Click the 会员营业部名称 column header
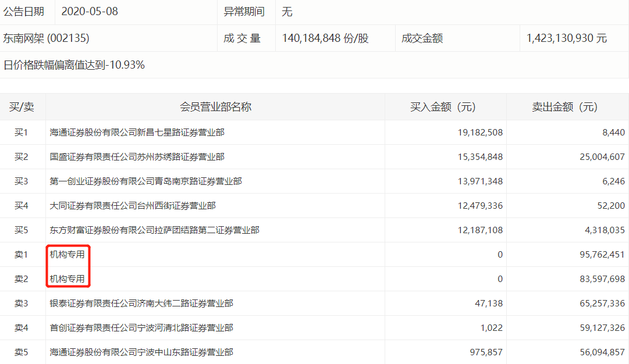Viewport: 629px width, 364px height. (x=215, y=107)
